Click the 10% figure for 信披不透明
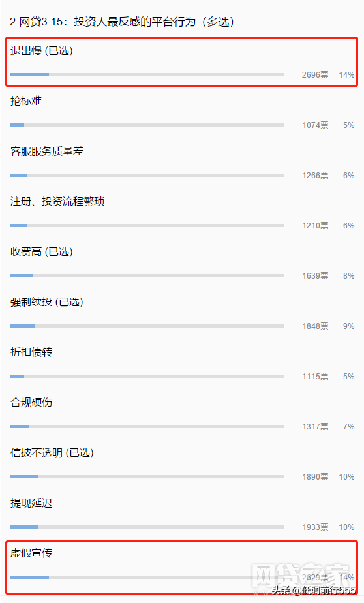 346,477
